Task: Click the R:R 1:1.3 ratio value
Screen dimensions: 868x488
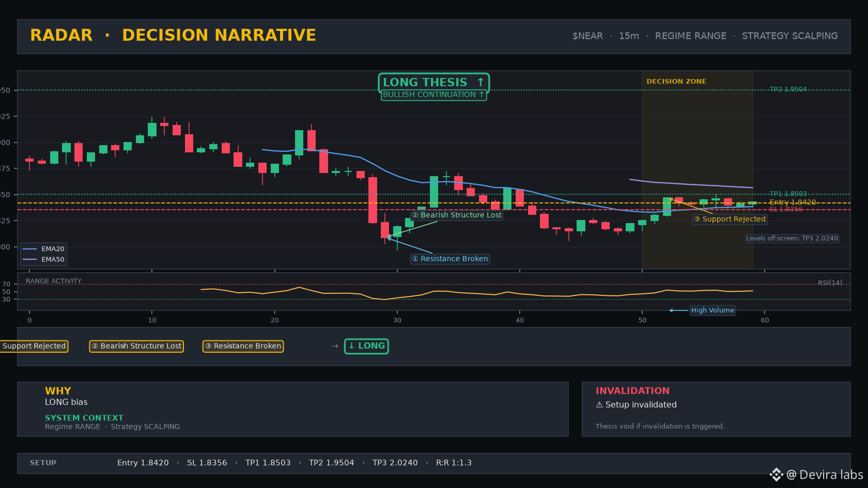Action: click(x=454, y=463)
